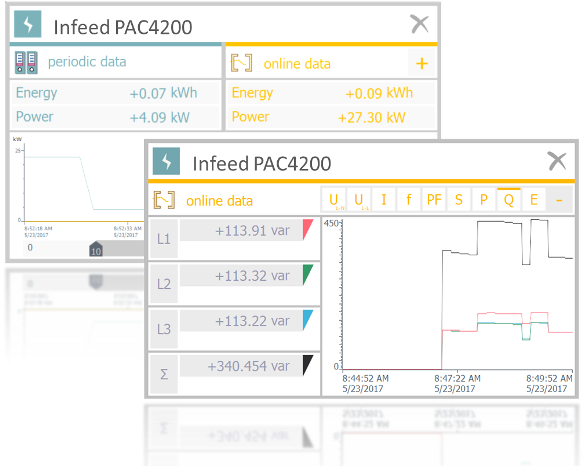Click the periodic data binders icon
Screen dimensions: 583x466
(x=26, y=62)
